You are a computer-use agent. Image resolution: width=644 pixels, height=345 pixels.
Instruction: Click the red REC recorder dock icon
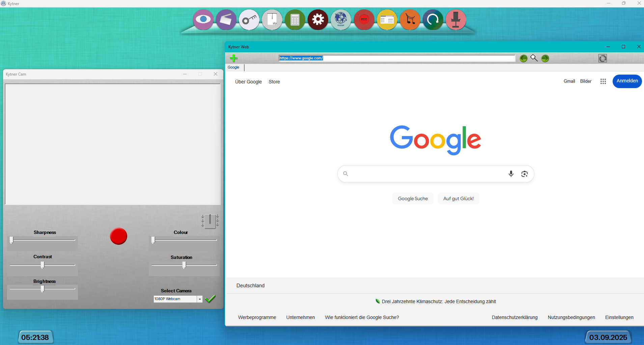pos(364,20)
